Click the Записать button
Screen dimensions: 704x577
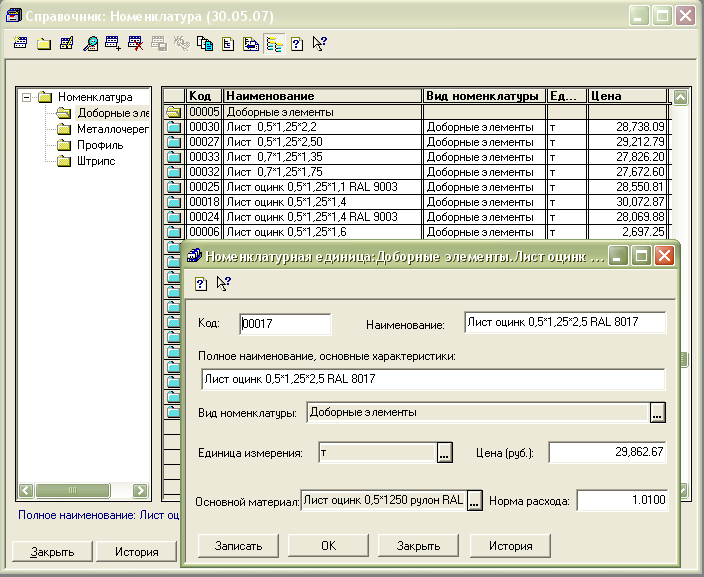tap(238, 546)
